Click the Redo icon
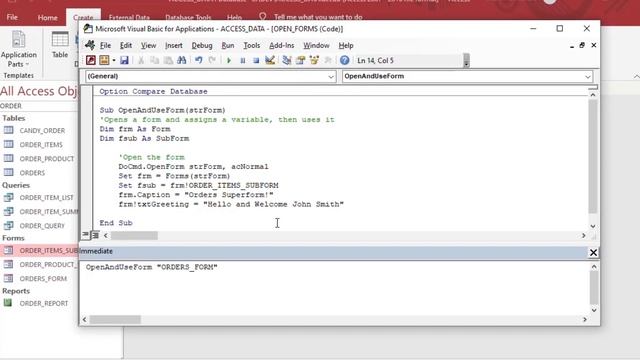 pos(212,60)
